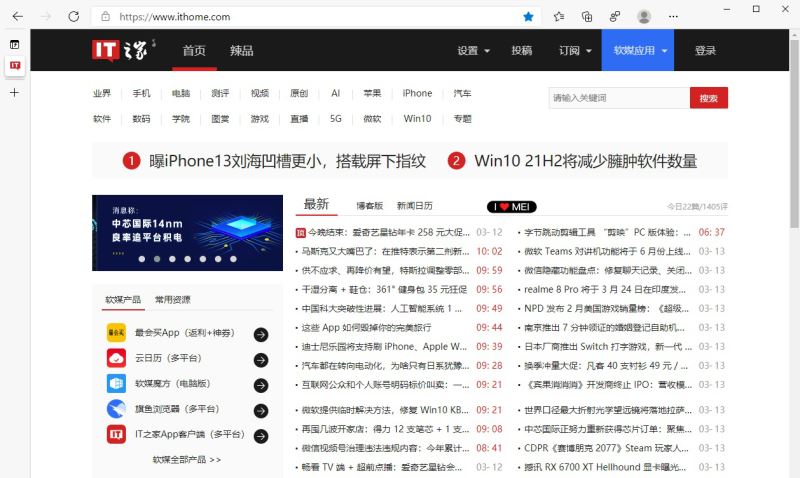Screen dimensions: 800x478
Task: Open the iPhone category link
Action: tap(417, 93)
